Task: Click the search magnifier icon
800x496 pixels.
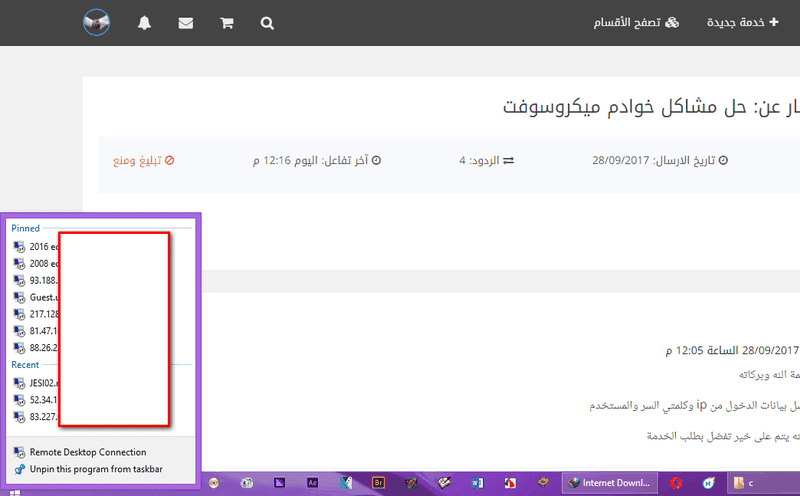Action: coord(267,23)
